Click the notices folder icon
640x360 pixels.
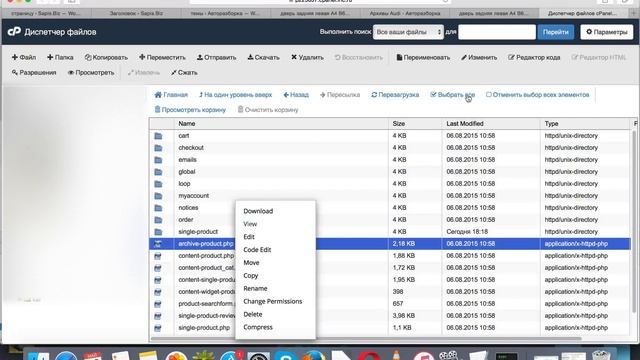pos(158,208)
